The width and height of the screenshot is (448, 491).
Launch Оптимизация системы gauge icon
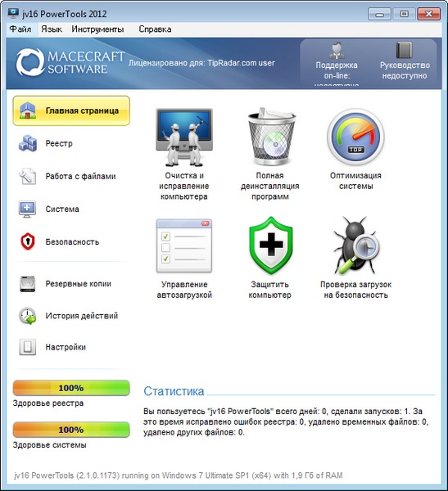[x=355, y=137]
